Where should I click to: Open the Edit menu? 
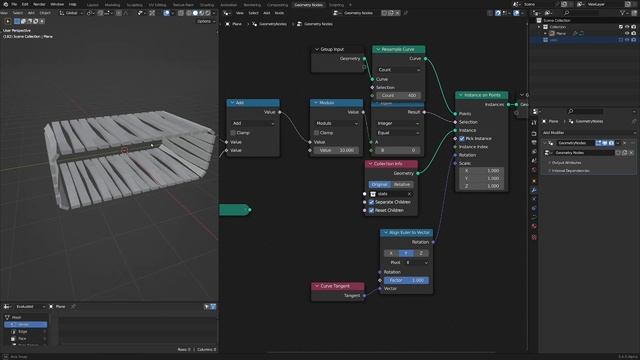(x=25, y=4)
